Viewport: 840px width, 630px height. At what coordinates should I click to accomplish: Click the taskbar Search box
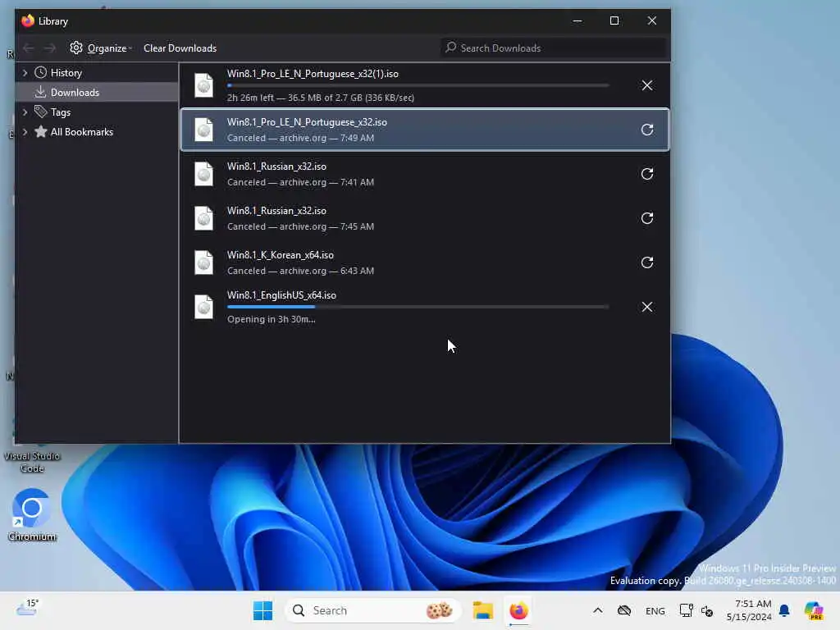(x=373, y=610)
